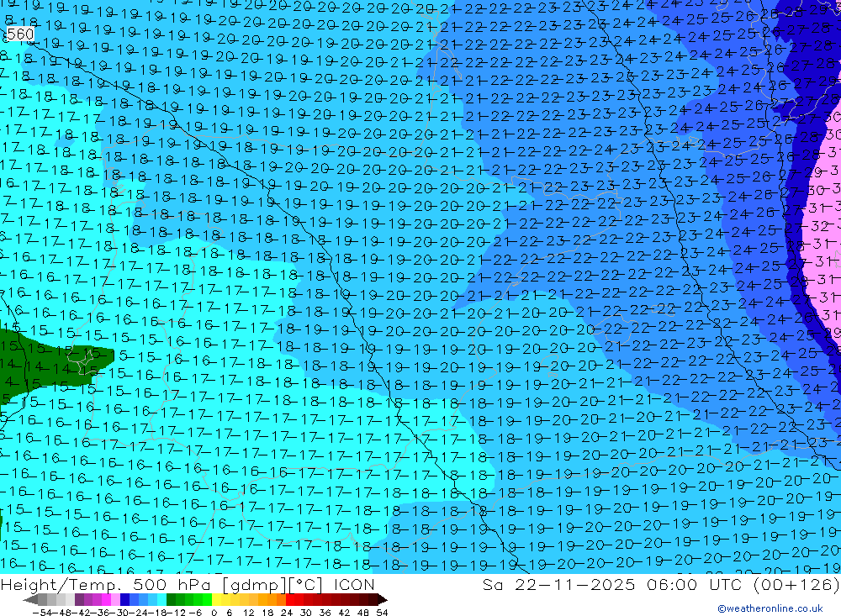Click the positive 12 legend value

pyautogui.click(x=250, y=613)
